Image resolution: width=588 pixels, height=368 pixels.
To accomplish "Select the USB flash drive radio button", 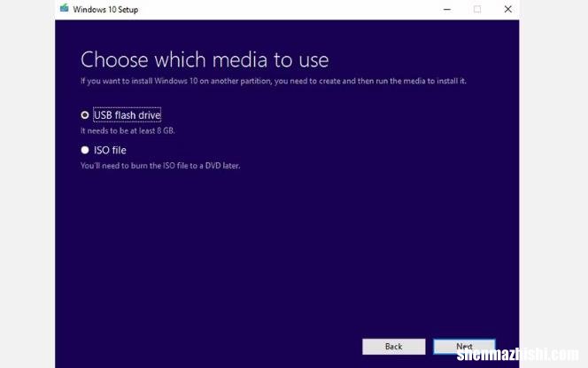I will coord(85,115).
